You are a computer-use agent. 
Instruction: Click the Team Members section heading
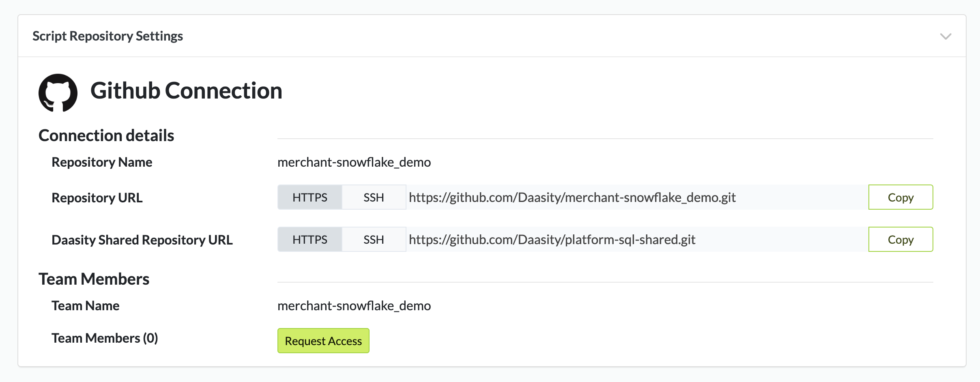94,279
